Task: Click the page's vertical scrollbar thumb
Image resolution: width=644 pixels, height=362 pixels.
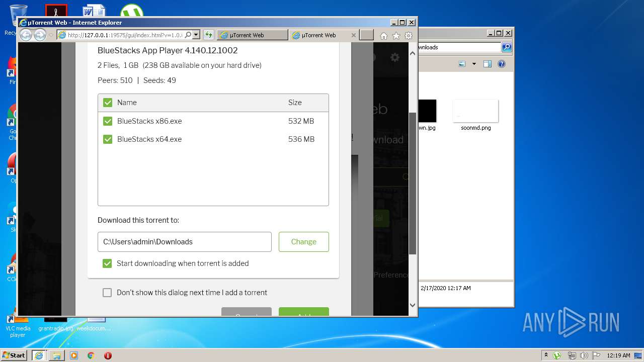Action: click(413, 184)
